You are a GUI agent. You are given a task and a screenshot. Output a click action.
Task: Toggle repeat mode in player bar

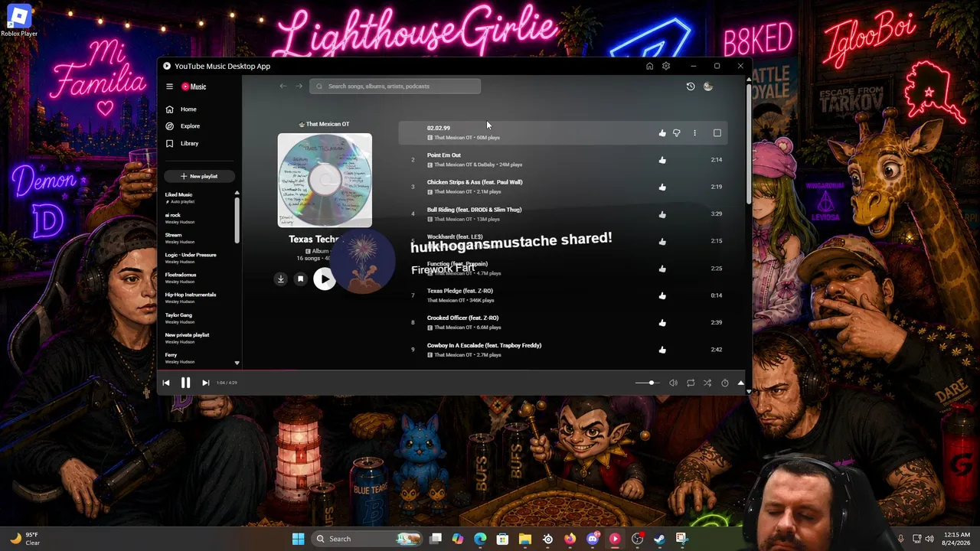691,383
